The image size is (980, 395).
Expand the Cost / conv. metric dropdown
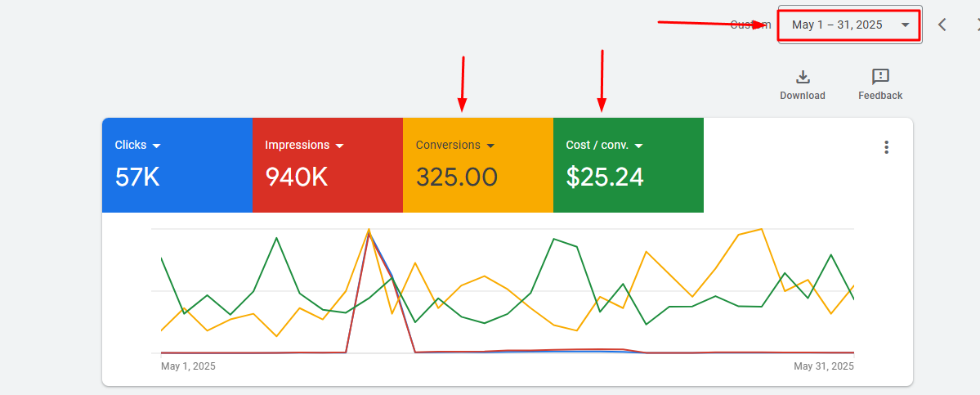(x=638, y=146)
